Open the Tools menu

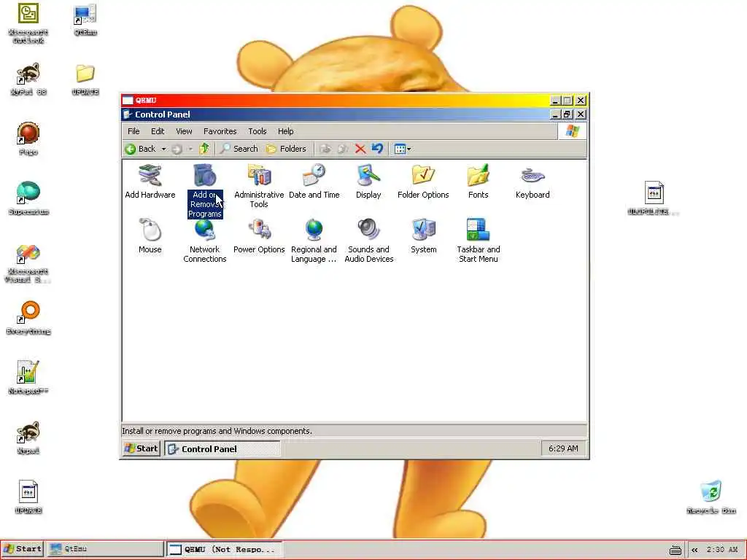click(258, 131)
